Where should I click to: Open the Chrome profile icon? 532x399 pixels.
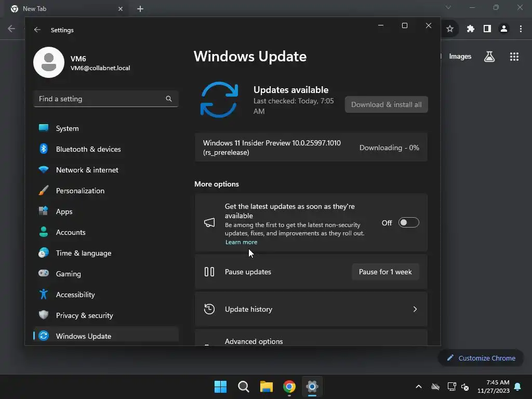click(x=504, y=29)
